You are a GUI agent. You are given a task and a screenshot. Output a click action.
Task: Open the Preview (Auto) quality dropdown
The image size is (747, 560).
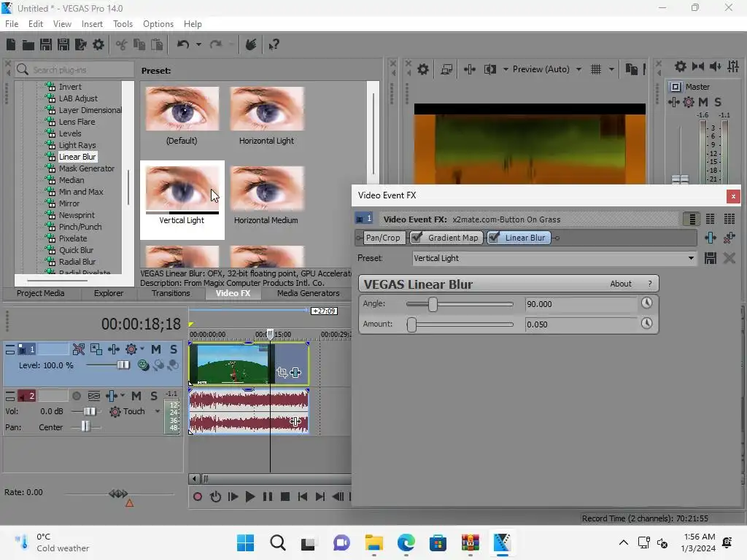point(578,69)
